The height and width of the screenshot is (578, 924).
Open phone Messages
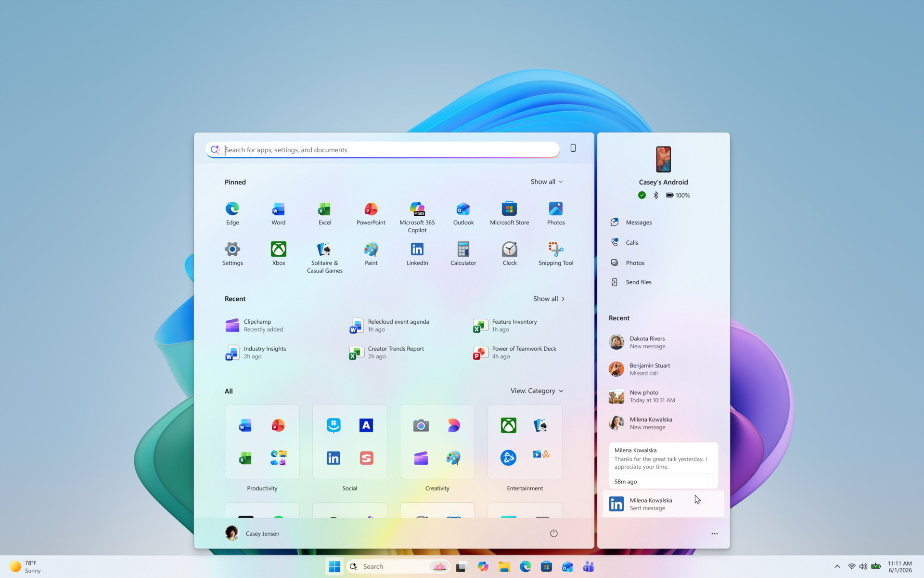pyautogui.click(x=631, y=223)
